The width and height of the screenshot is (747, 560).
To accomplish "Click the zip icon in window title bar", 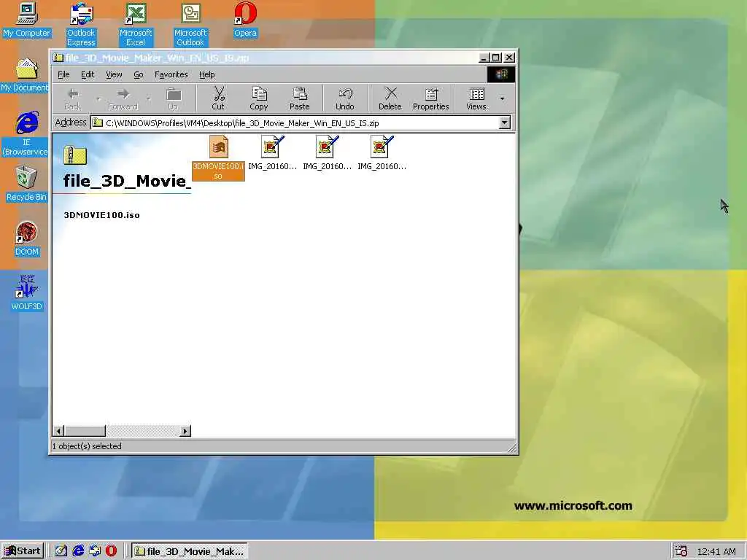I will 58,58.
